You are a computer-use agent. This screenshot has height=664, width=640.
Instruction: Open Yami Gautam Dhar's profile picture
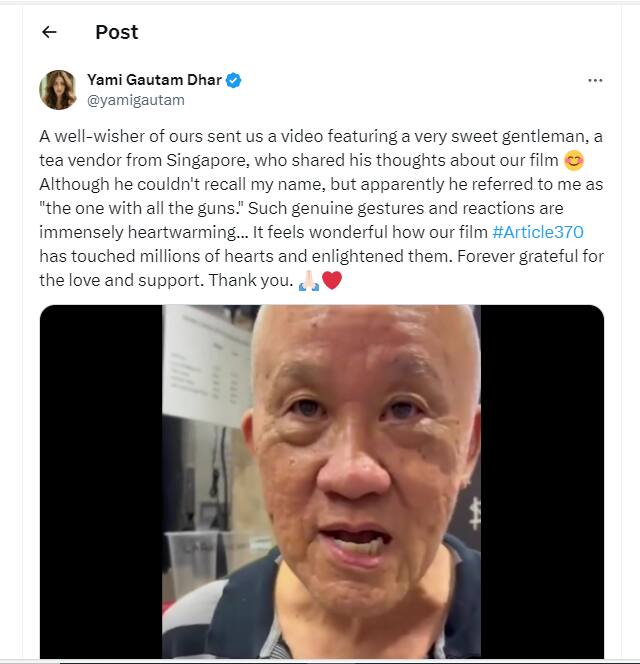coord(58,90)
